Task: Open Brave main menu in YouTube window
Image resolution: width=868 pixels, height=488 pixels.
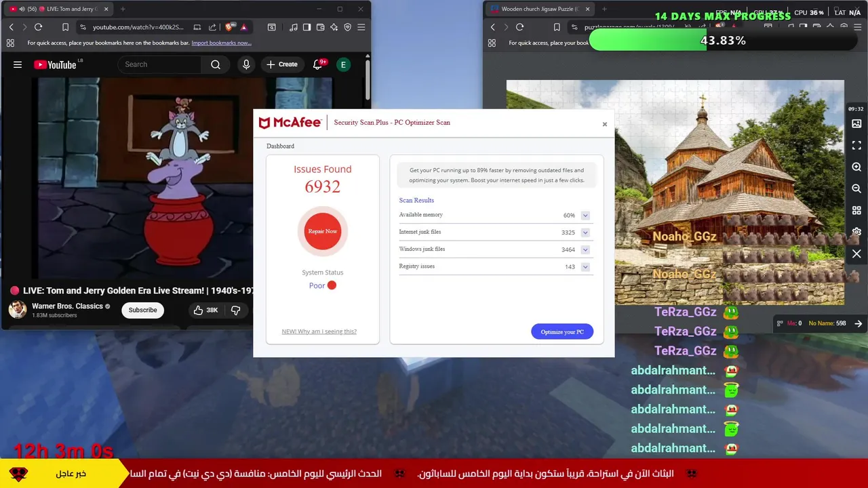Action: (361, 27)
